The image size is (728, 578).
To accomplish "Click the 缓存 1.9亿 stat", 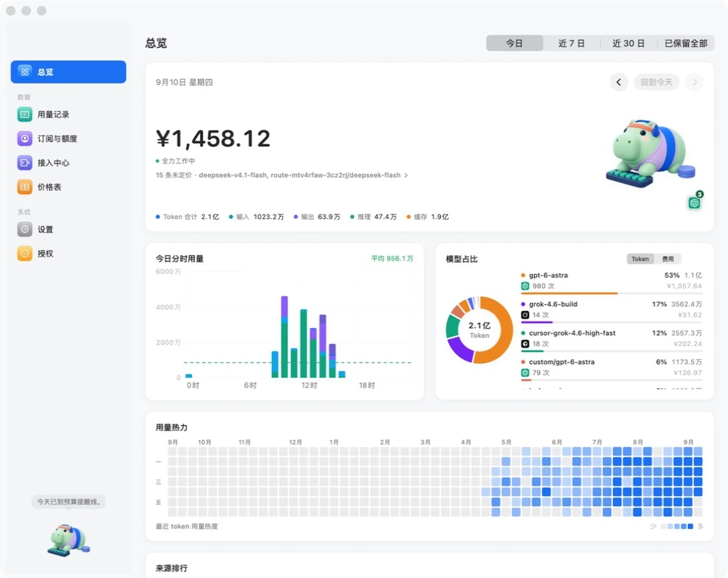I will [x=428, y=217].
